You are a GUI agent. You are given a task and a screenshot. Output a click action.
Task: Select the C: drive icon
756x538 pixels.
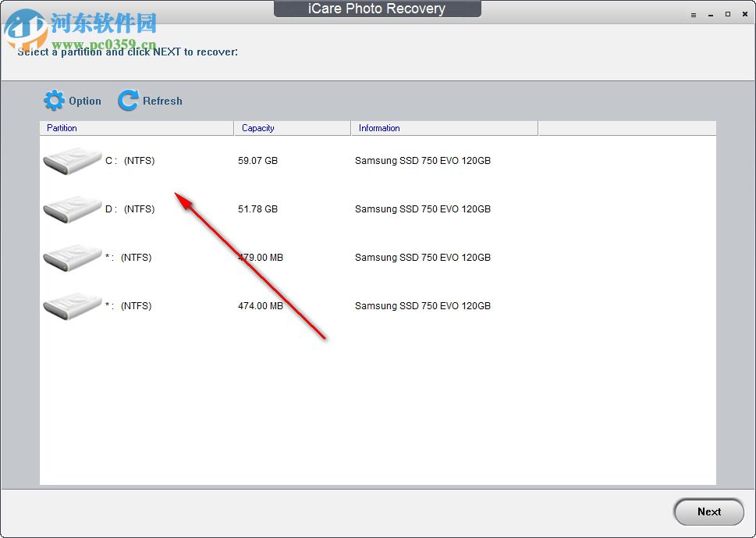tap(71, 160)
